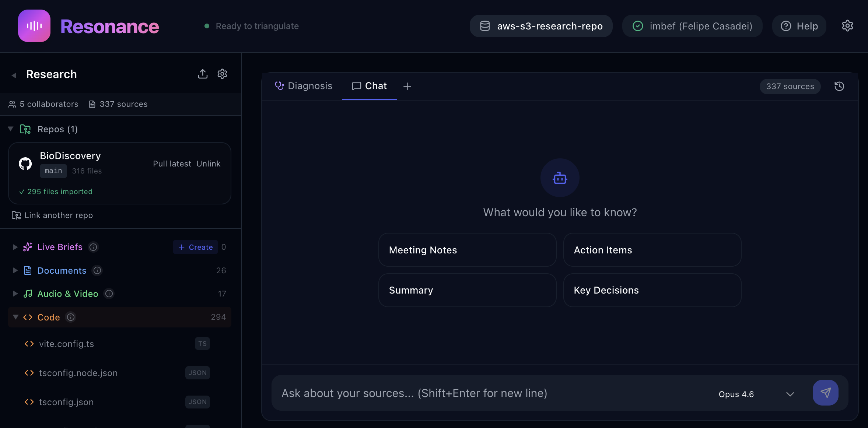Choose the Key Decisions suggestion

pos(652,290)
